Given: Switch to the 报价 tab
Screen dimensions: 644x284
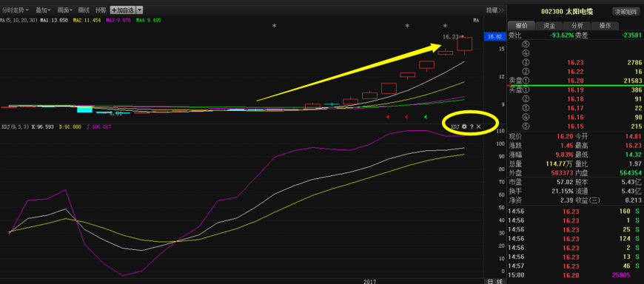Looking at the screenshot, I should coord(522,25).
